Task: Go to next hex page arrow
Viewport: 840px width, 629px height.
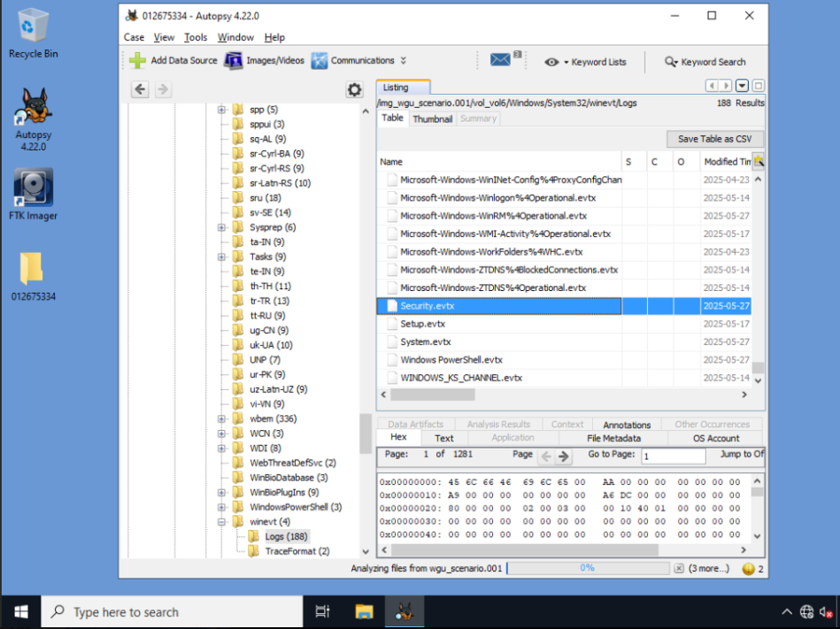Action: (x=563, y=456)
